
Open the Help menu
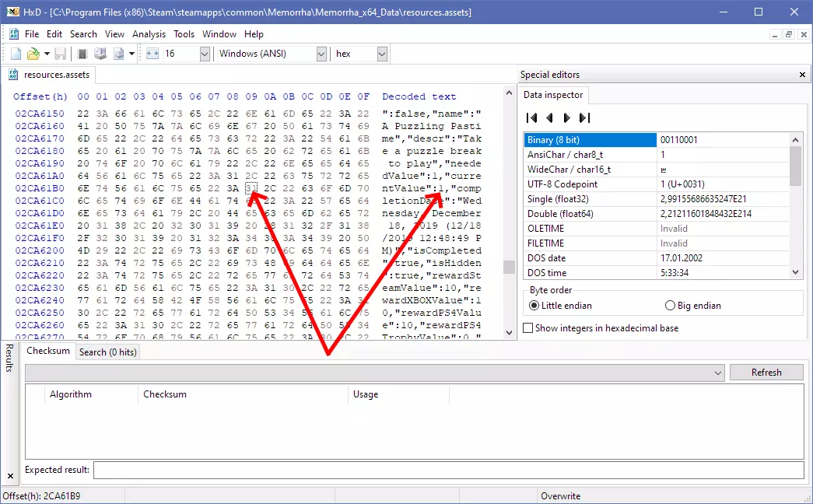tap(254, 34)
